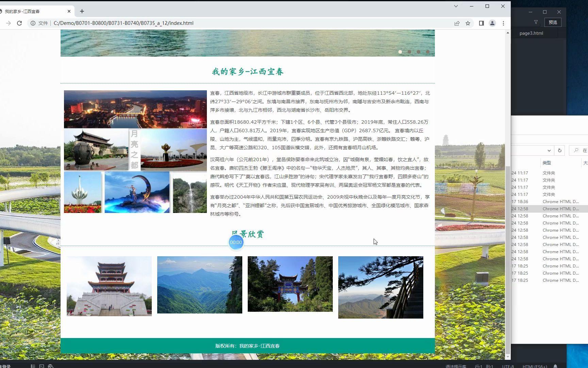The width and height of the screenshot is (588, 368).
Task: Click 语法提示库 in the editor status bar
Action: (x=456, y=366)
